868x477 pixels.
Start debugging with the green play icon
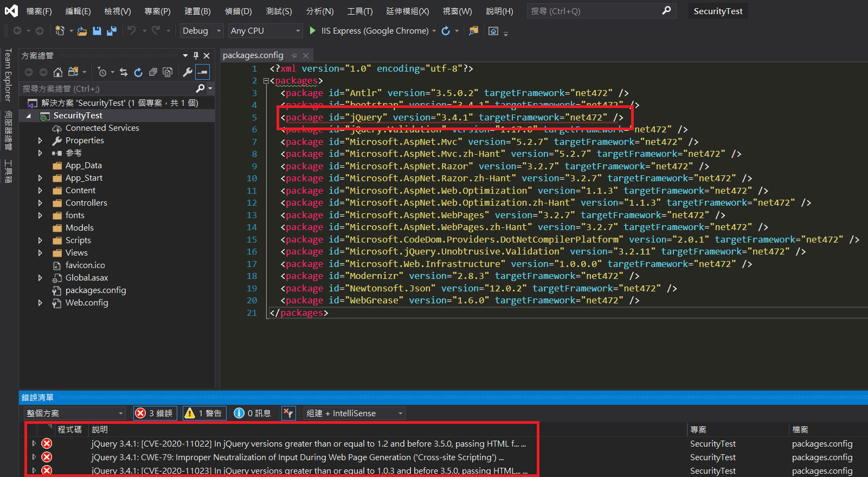click(312, 31)
